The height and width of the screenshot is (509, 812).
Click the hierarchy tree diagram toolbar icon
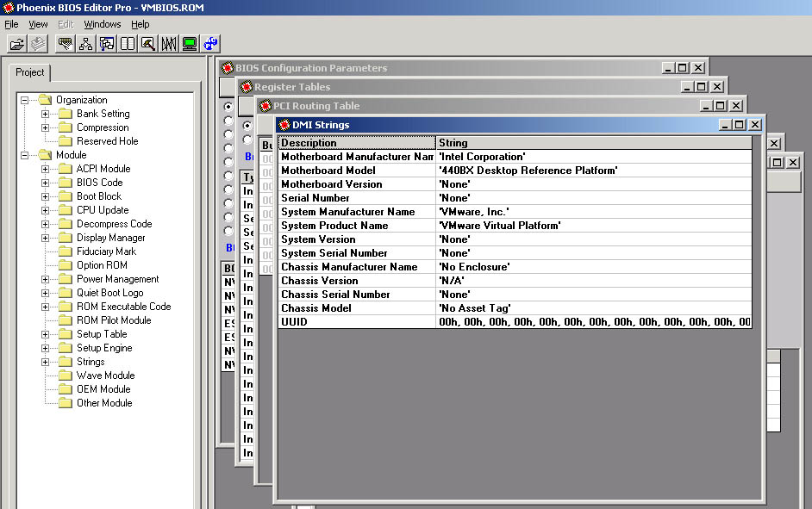(85, 43)
